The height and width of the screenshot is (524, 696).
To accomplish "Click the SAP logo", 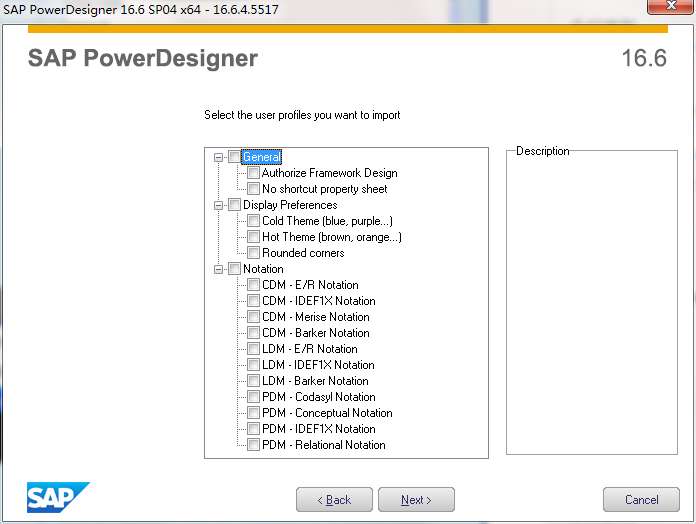I will [58, 497].
